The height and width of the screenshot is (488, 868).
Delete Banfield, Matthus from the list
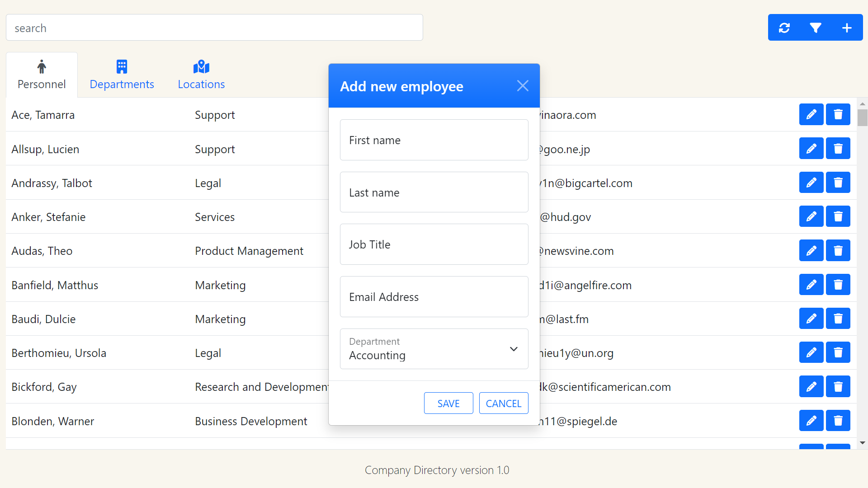pos(838,284)
